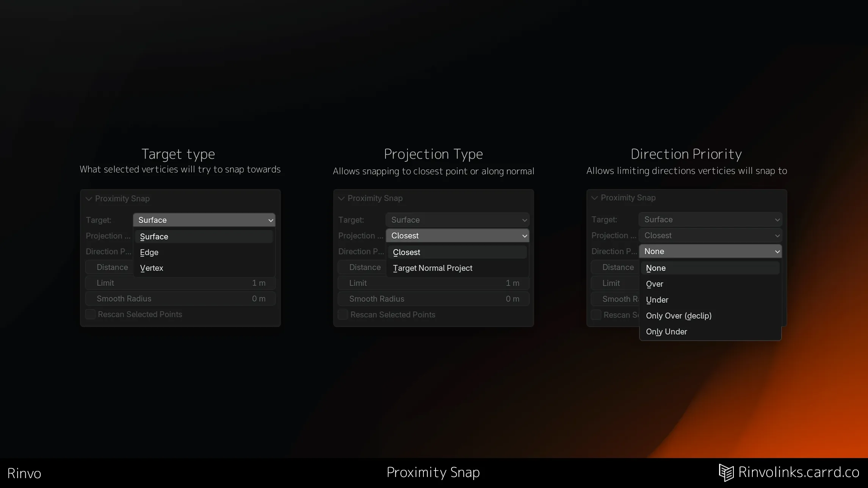
Task: Collapse Proximity Snap panel under Target type
Action: tap(89, 199)
